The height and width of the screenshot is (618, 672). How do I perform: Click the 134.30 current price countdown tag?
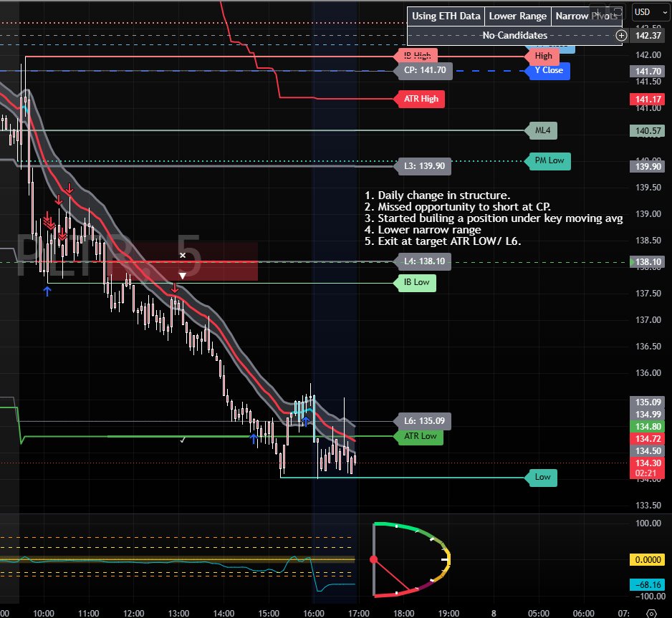[x=648, y=468]
